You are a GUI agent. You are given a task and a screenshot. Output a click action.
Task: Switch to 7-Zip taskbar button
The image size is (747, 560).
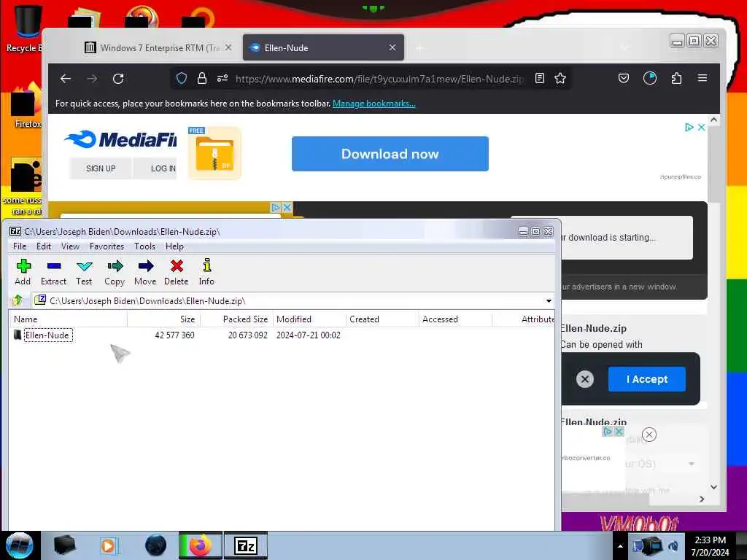[246, 545]
